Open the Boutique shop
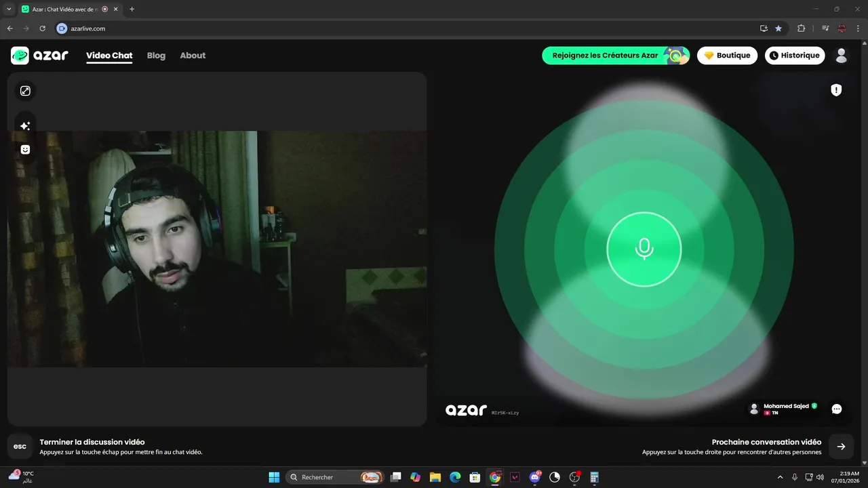 pos(728,56)
